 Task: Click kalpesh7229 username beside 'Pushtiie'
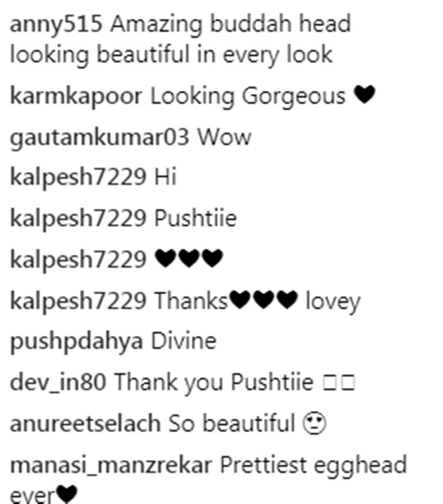[78, 220]
